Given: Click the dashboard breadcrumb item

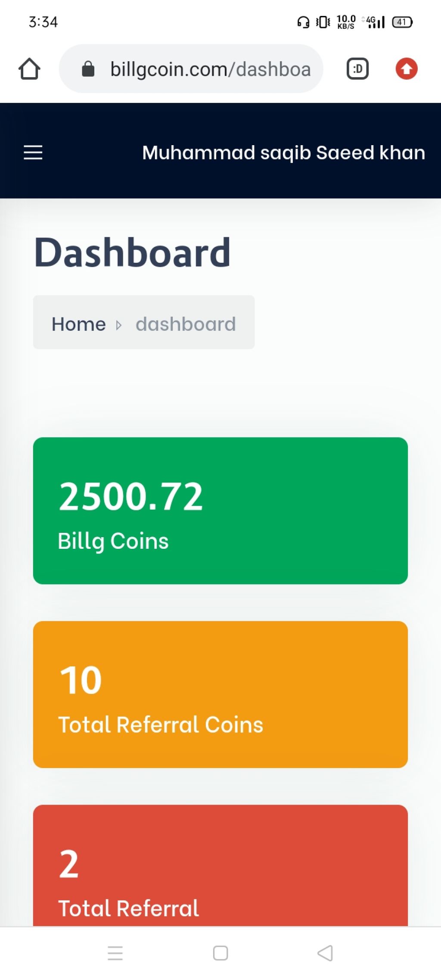Looking at the screenshot, I should (186, 324).
